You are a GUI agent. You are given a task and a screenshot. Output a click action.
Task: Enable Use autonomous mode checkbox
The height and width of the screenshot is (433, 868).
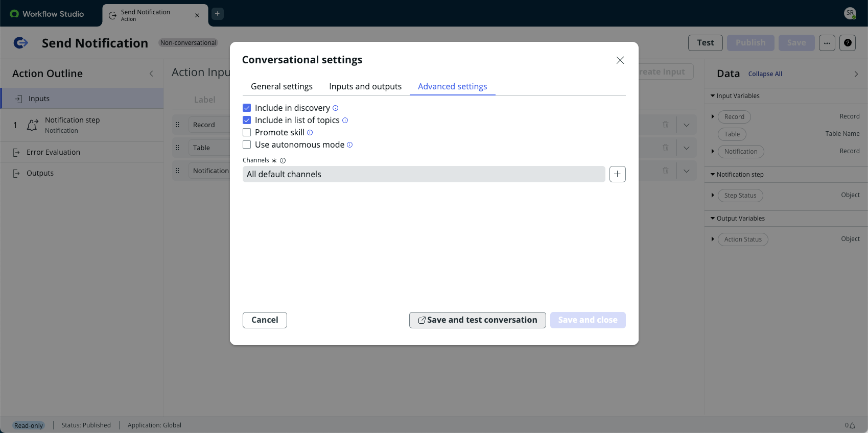[247, 145]
